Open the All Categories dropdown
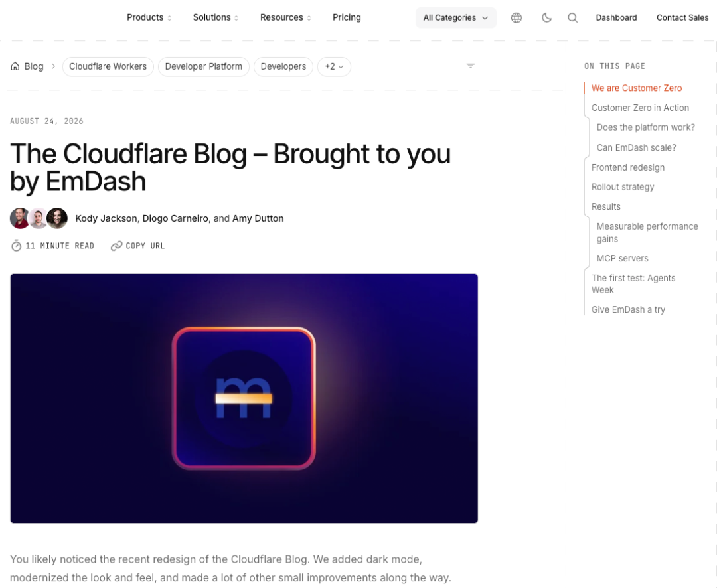The image size is (717, 588). (456, 17)
